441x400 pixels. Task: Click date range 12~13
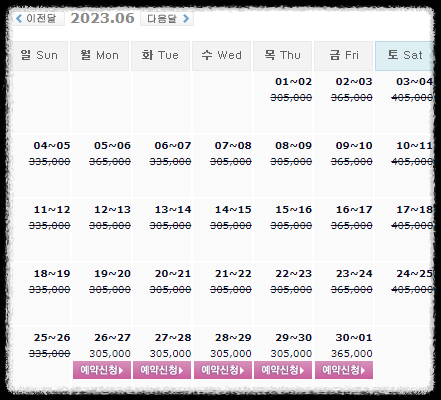pyautogui.click(x=112, y=210)
